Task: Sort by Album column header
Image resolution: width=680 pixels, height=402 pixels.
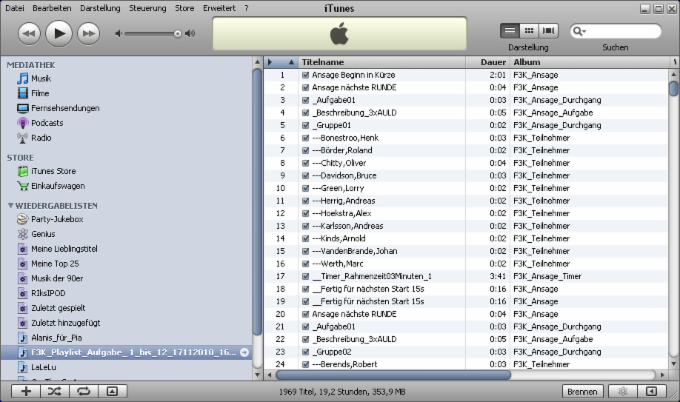Action: (589, 62)
